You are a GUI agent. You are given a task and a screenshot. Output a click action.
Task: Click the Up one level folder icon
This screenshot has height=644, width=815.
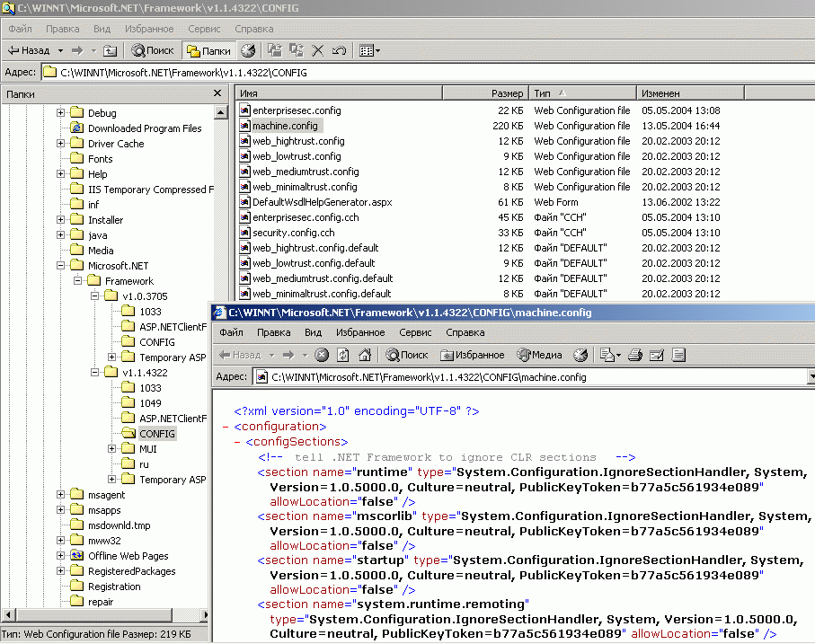pyautogui.click(x=110, y=51)
